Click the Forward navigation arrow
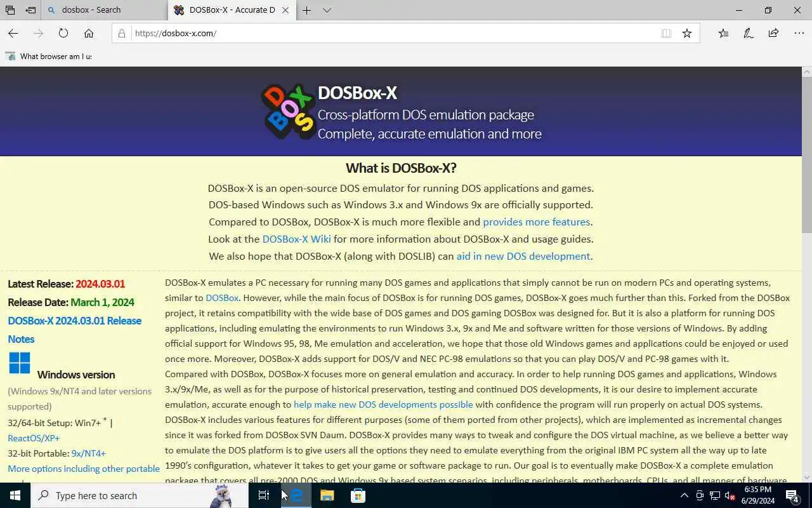This screenshot has height=508, width=812. (x=38, y=33)
